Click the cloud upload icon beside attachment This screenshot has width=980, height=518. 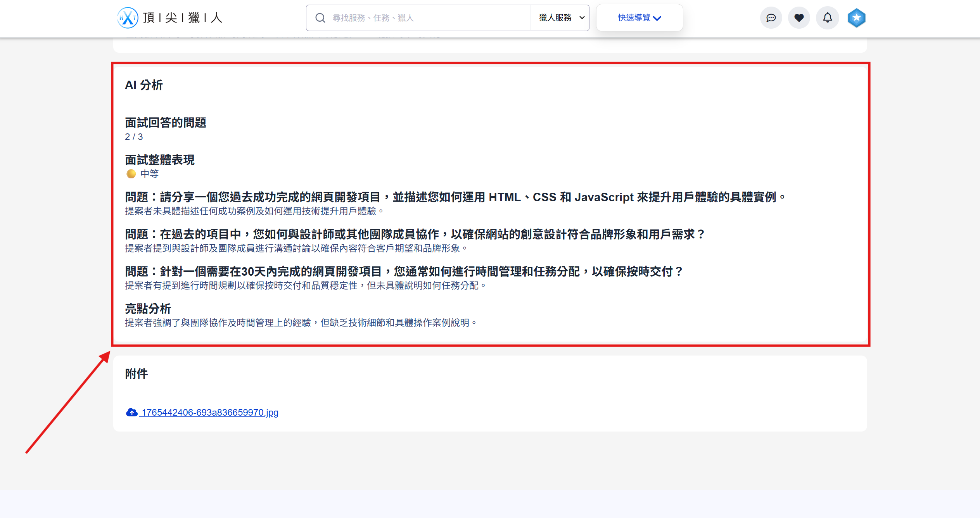point(131,412)
